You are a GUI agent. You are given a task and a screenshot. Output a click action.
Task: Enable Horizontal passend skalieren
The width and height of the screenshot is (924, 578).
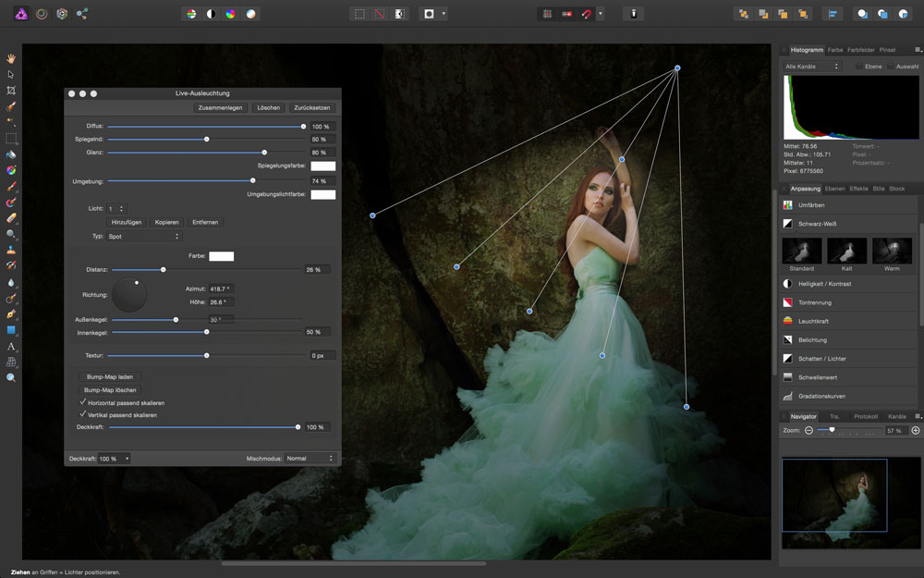pos(81,402)
